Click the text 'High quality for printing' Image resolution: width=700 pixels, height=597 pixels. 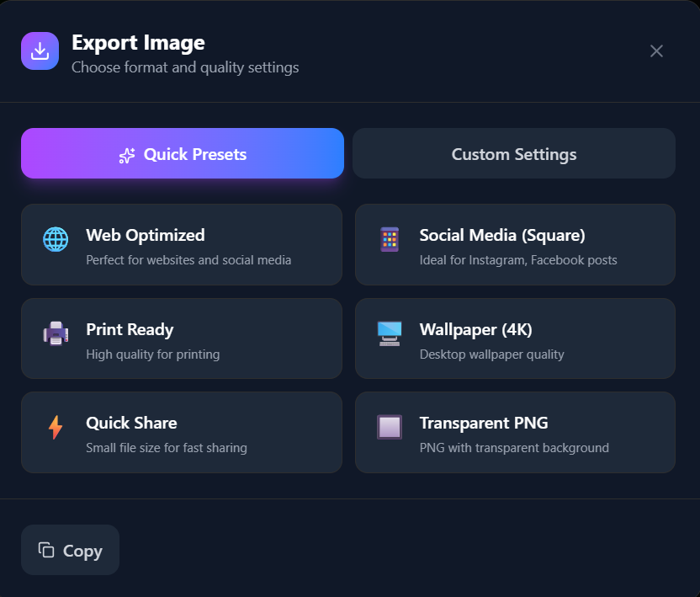pos(153,354)
